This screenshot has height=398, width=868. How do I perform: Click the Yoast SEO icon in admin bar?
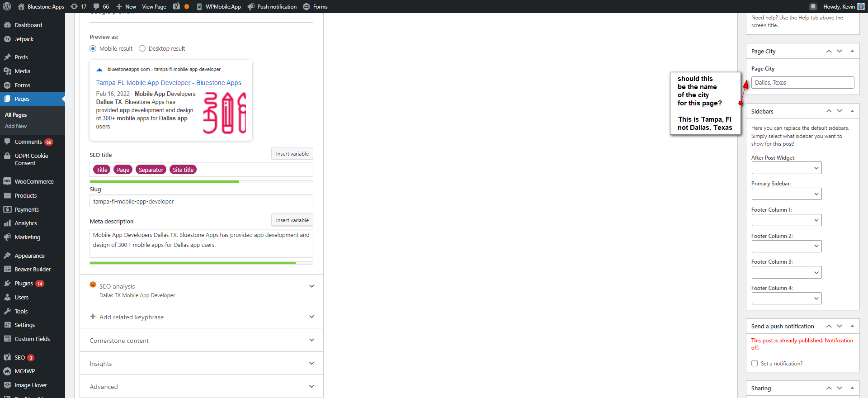pos(176,6)
